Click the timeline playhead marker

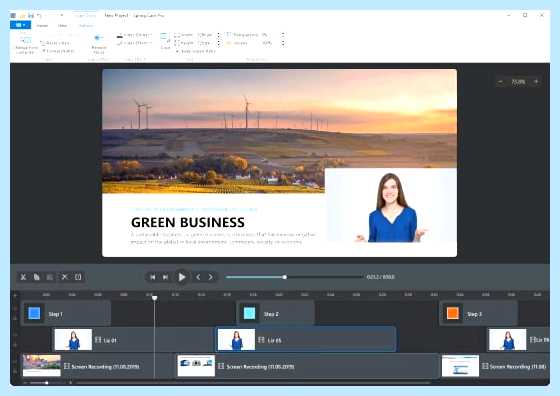click(154, 297)
